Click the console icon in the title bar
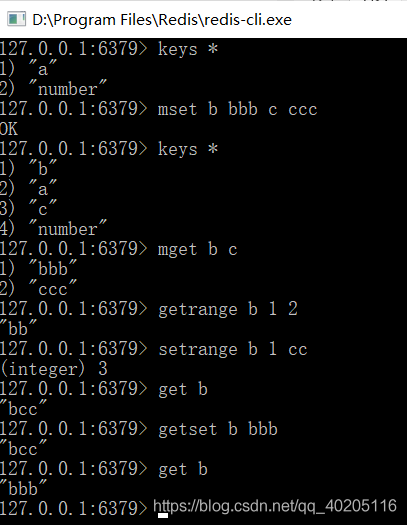This screenshot has width=407, height=525. (16, 19)
